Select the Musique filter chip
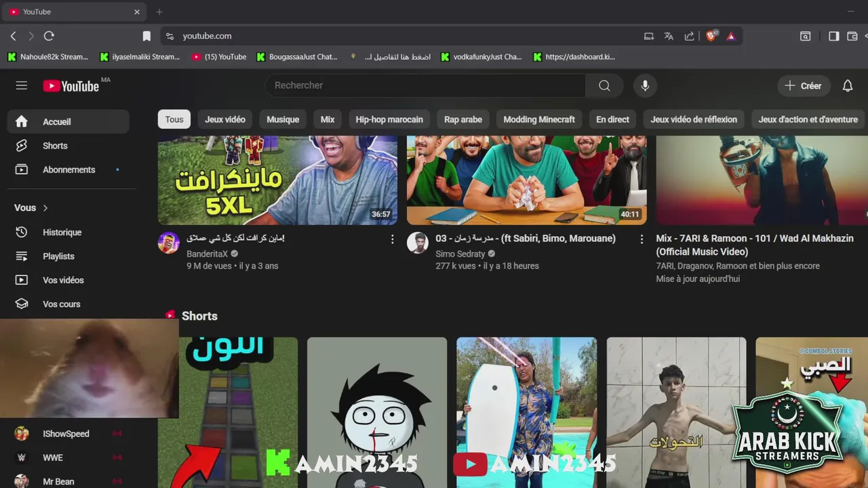The width and height of the screenshot is (868, 488). click(x=283, y=119)
